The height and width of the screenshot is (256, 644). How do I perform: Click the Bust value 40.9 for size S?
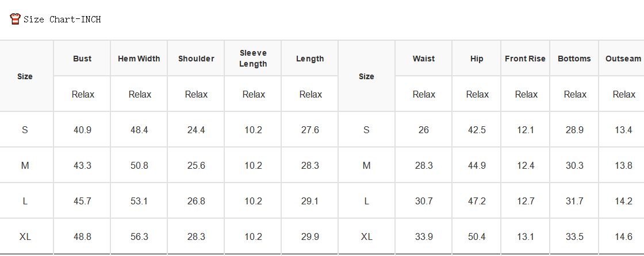pyautogui.click(x=82, y=130)
